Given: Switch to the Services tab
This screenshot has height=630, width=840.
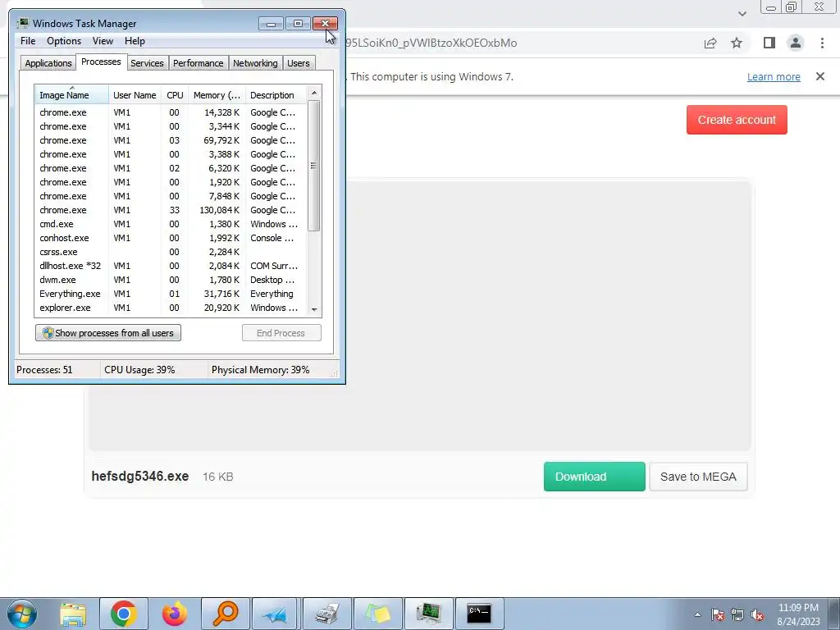Looking at the screenshot, I should 147,63.
